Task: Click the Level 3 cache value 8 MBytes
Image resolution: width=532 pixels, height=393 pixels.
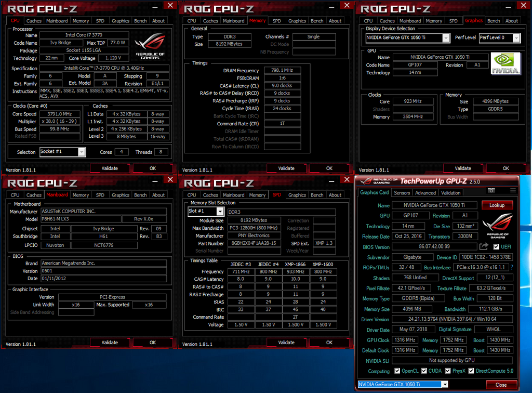Action: 127,136
